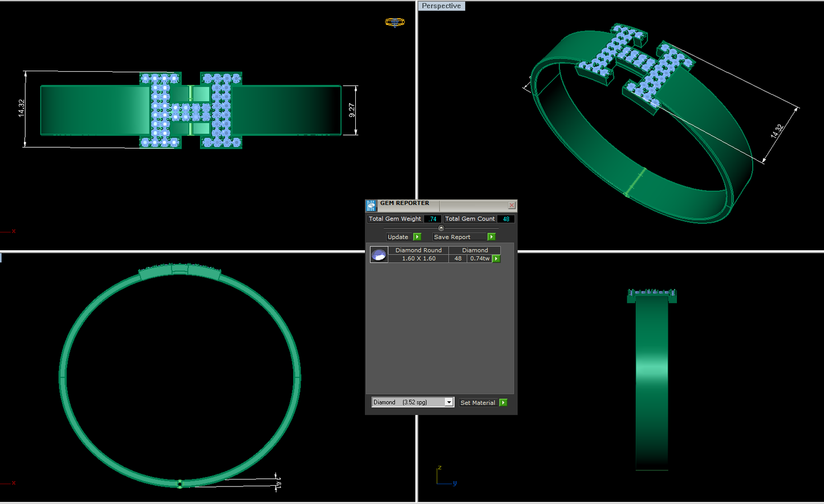Click the "Total Gem Weight" label
This screenshot has width=824, height=504.
click(x=395, y=219)
